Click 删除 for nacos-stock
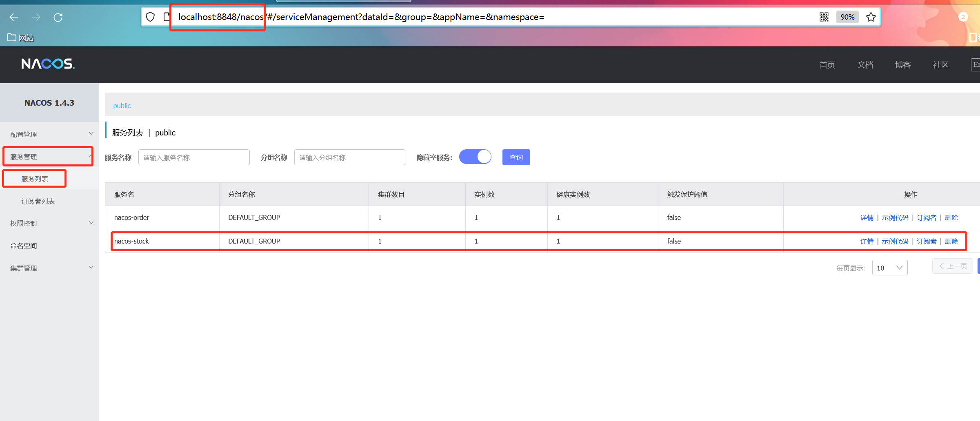The image size is (980, 421). 951,242
